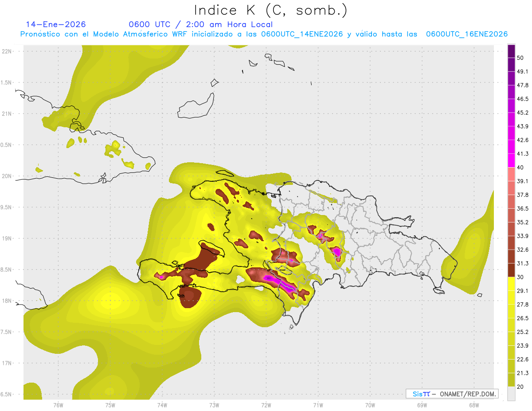Click the '37.8' color scale value

[x=523, y=195]
